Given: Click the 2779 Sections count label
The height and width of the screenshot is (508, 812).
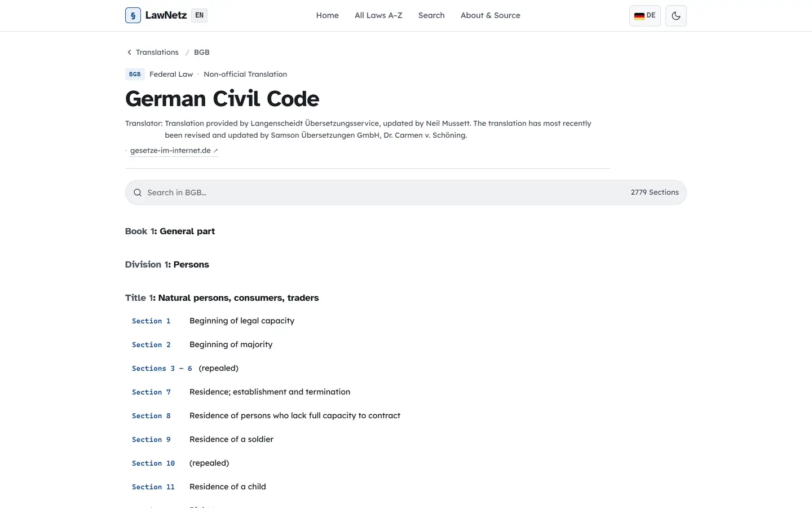Looking at the screenshot, I should point(655,192).
